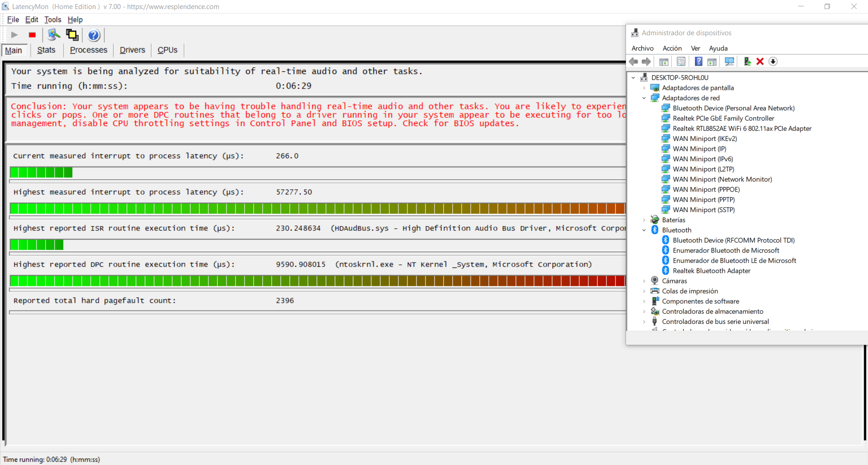Viewport: 868px width, 465px height.
Task: Select WAN Miniport (PPPOE)
Action: coord(706,189)
